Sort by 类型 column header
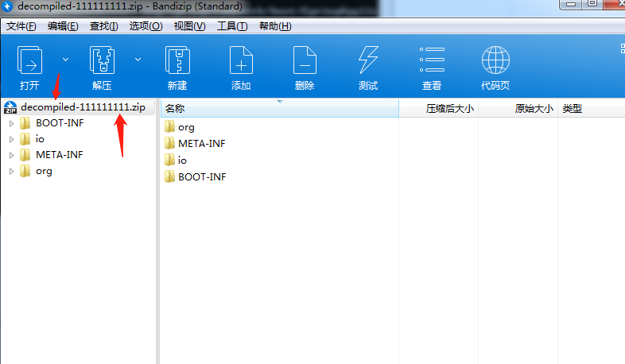This screenshot has width=625, height=364. [591, 108]
